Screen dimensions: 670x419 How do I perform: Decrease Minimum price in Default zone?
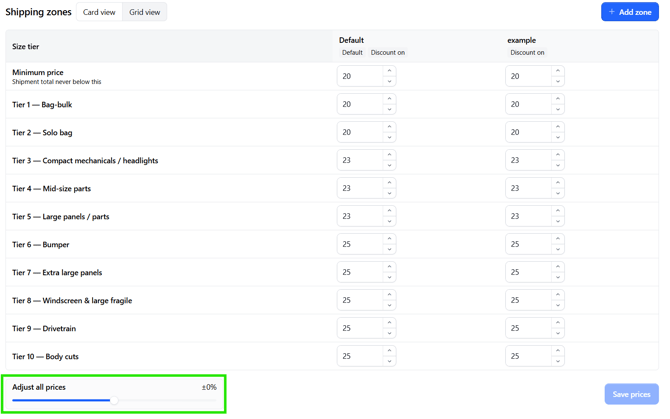(x=389, y=81)
